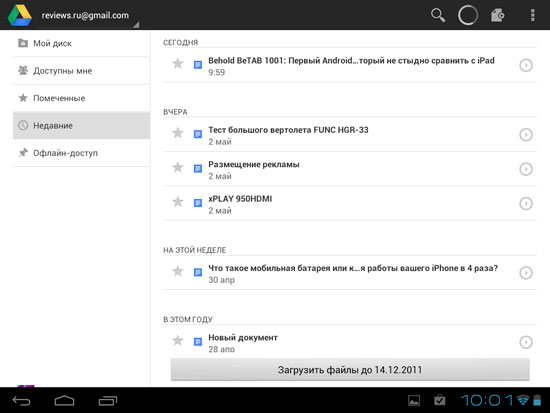The width and height of the screenshot is (550, 413).
Task: Tap the Android home navigation button
Action: coord(65,400)
